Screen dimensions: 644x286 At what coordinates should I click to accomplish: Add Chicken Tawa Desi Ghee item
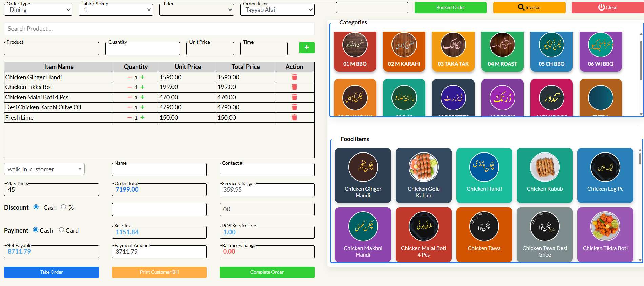(545, 234)
